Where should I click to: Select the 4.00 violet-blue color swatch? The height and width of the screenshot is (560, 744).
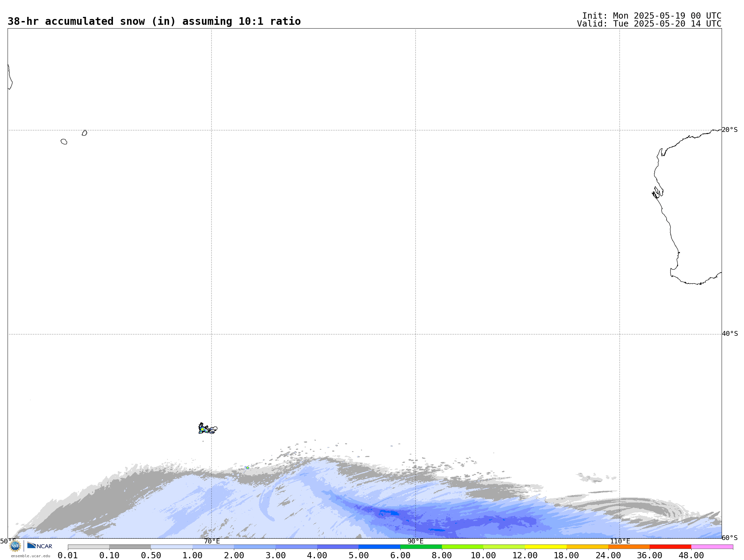pyautogui.click(x=338, y=547)
